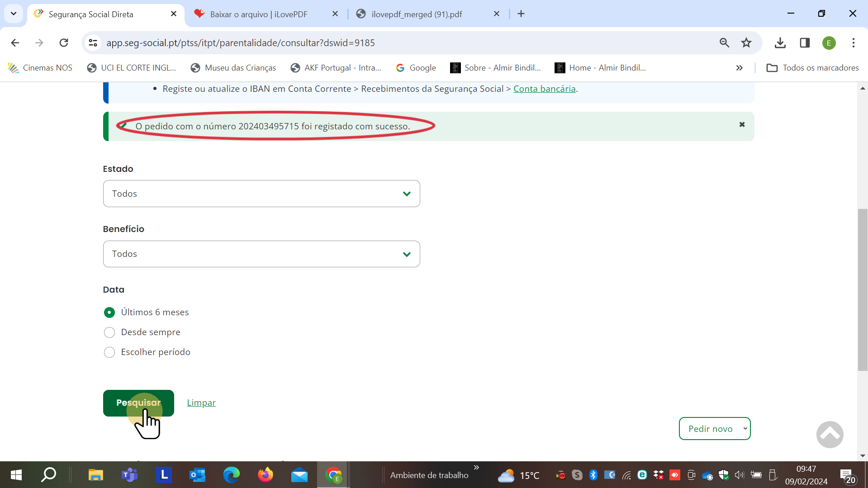Switch to the ilovepdf_merged (91).pdf tab
The height and width of the screenshot is (488, 868).
417,14
